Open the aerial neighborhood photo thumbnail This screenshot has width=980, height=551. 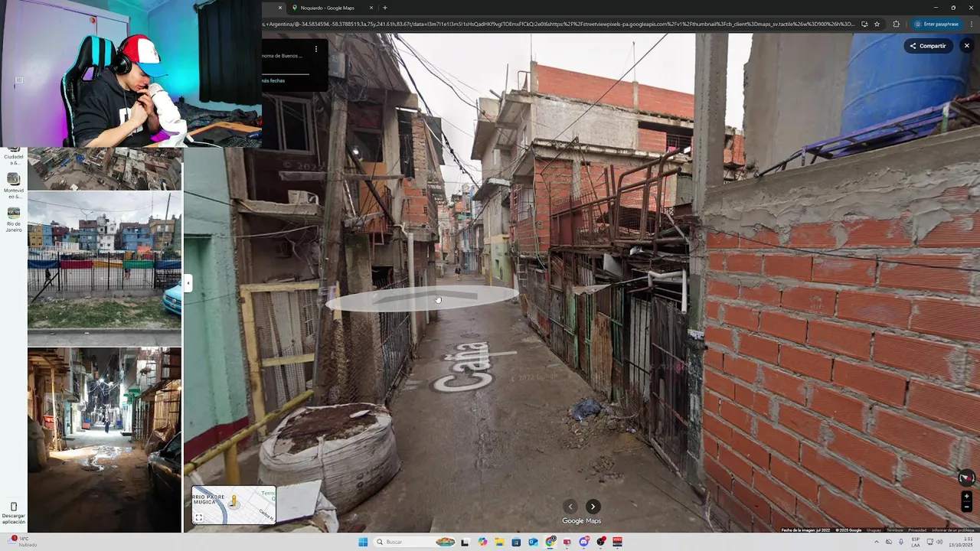click(x=105, y=168)
